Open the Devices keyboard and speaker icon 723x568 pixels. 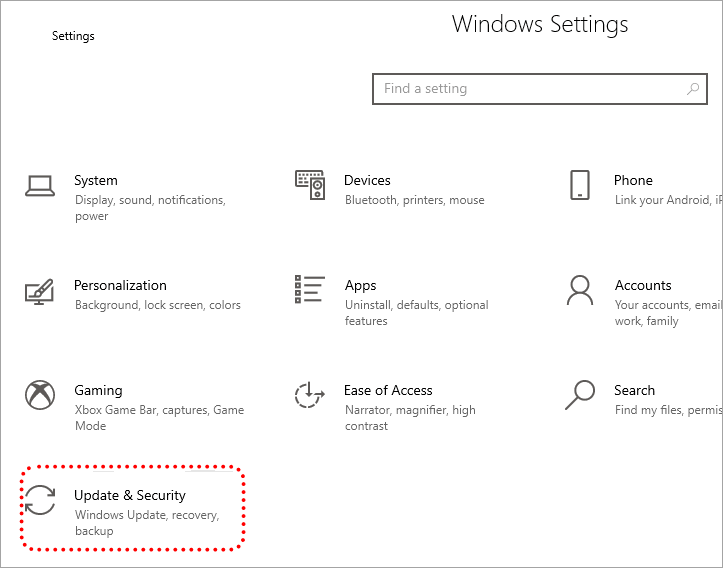[310, 185]
